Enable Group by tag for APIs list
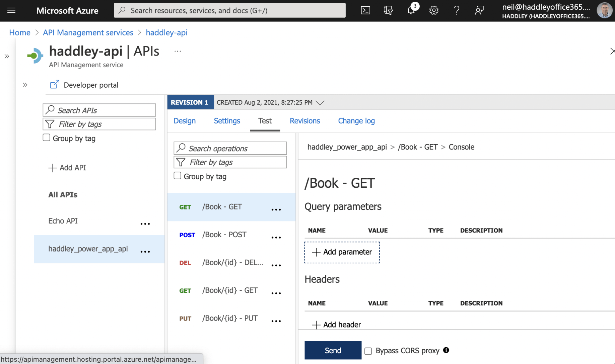The image size is (615, 364). tap(47, 138)
